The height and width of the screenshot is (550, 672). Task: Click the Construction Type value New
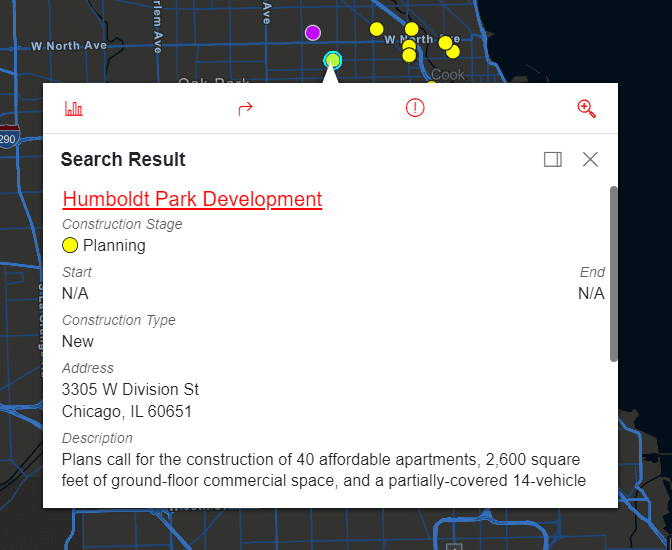(78, 341)
